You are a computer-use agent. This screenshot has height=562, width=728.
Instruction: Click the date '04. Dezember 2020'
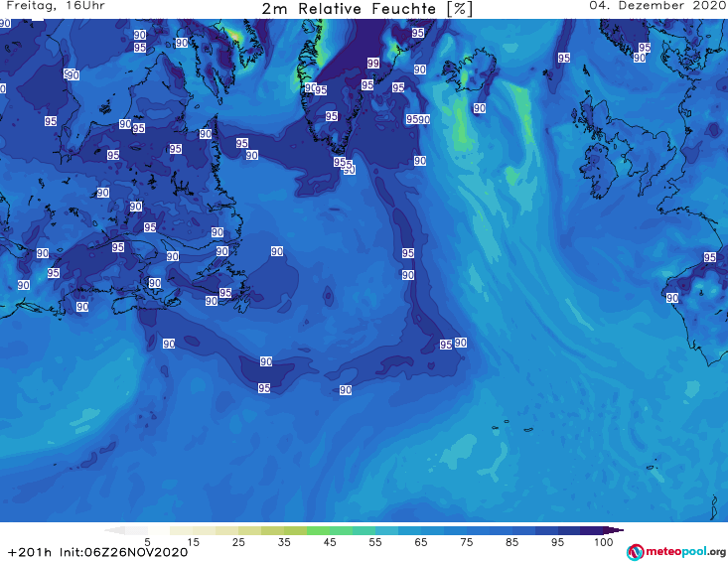(x=657, y=6)
